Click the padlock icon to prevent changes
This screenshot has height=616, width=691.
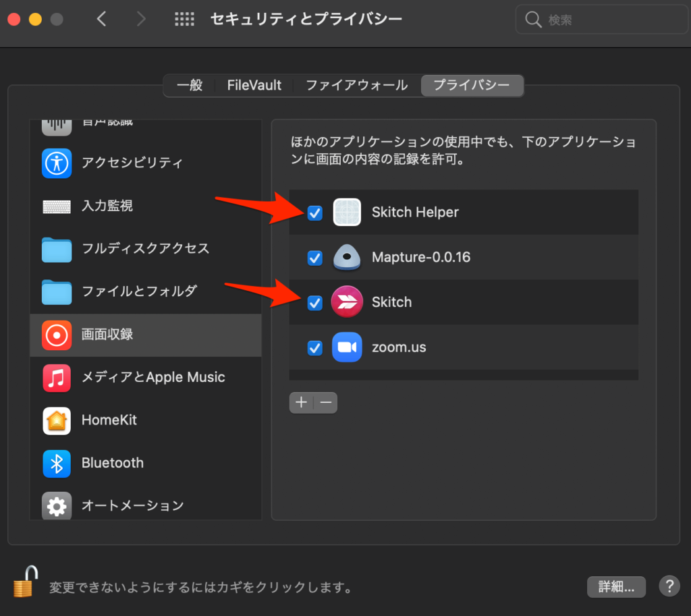26,582
